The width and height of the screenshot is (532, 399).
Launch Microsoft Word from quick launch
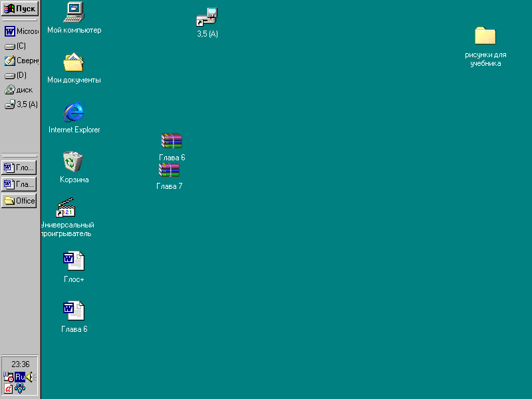click(x=21, y=31)
